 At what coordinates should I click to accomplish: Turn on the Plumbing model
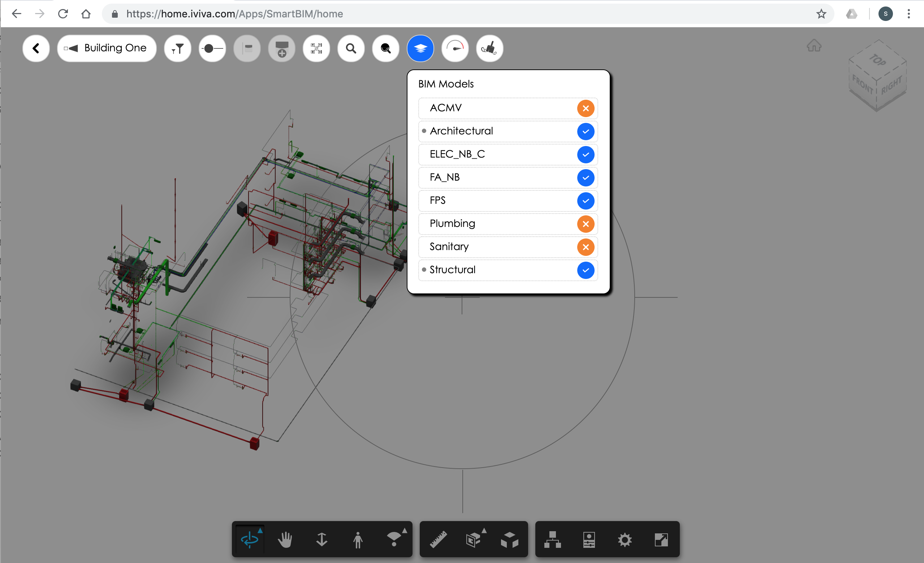click(x=586, y=224)
